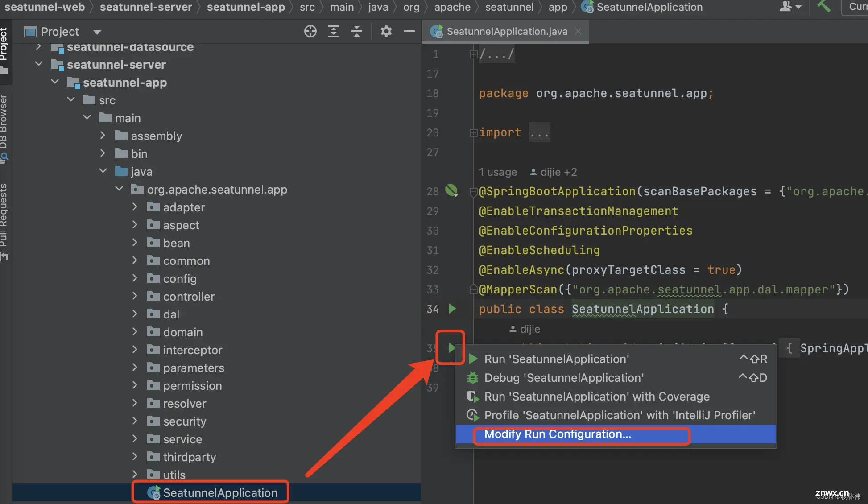
Task: Click apache in breadcrumb bar
Action: 452,7
